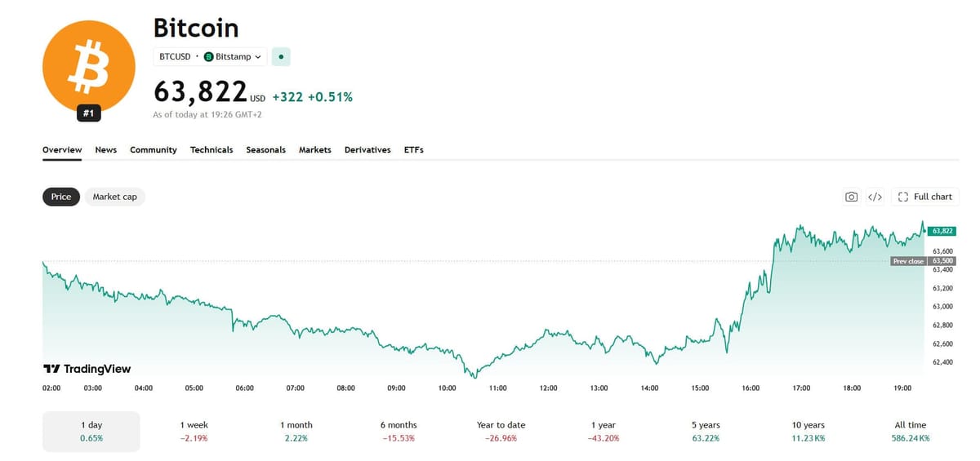Screen dimensions: 980x461
Task: Click the #1 rank badge
Action: coord(89,113)
